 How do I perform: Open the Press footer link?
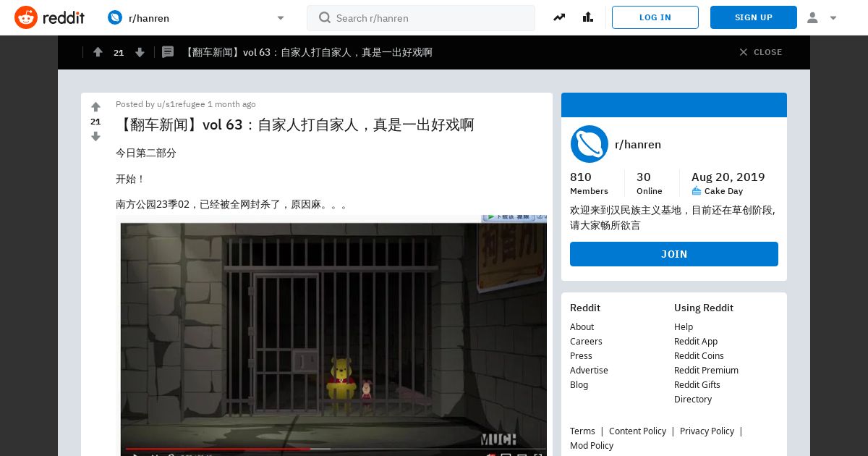pyautogui.click(x=581, y=356)
